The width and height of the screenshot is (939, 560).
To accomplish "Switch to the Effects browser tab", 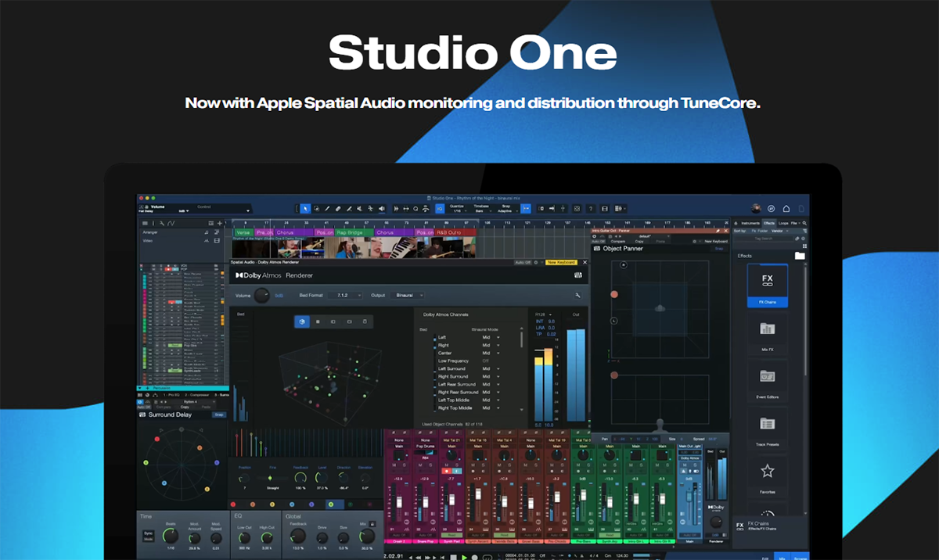I will tap(769, 223).
